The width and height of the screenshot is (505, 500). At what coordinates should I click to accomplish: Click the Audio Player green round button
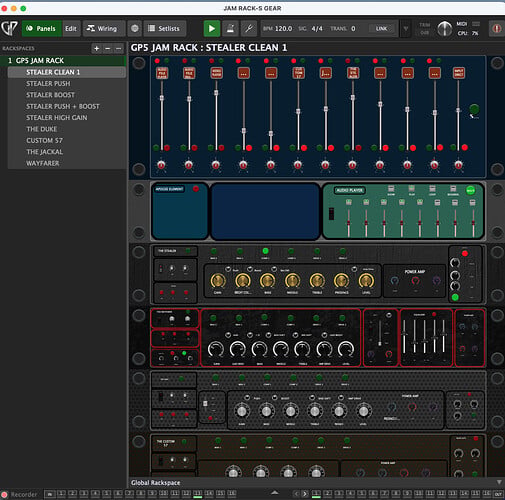click(470, 190)
